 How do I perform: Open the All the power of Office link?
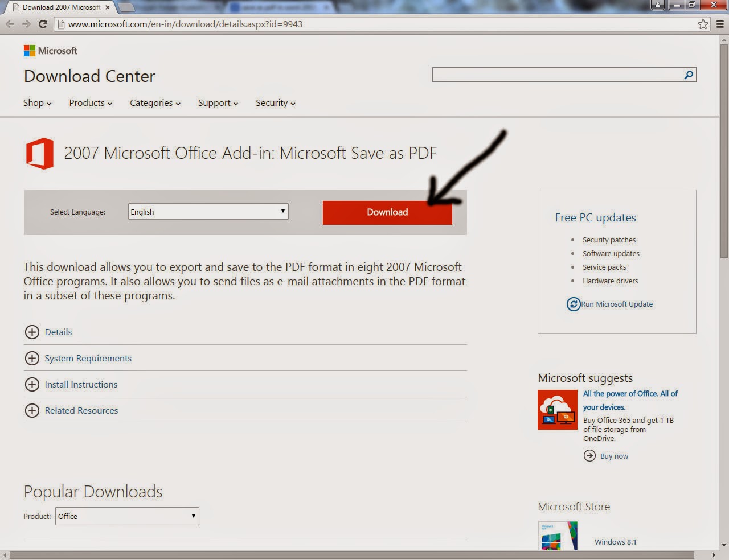click(x=630, y=400)
